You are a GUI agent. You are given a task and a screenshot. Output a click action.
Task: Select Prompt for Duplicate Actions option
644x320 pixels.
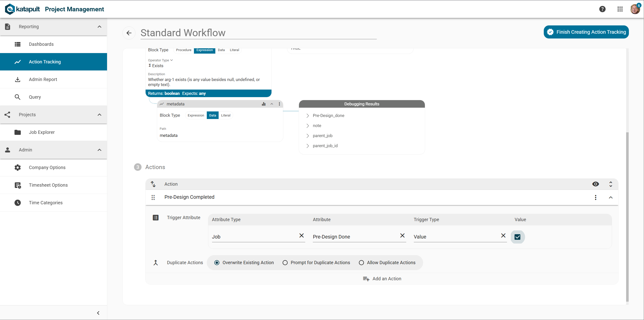point(285,263)
